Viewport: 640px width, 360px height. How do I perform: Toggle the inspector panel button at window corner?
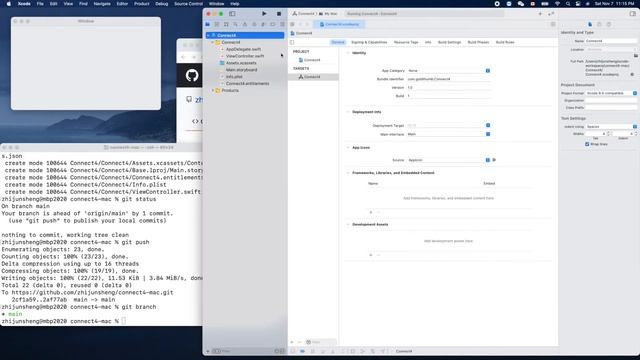pos(633,13)
